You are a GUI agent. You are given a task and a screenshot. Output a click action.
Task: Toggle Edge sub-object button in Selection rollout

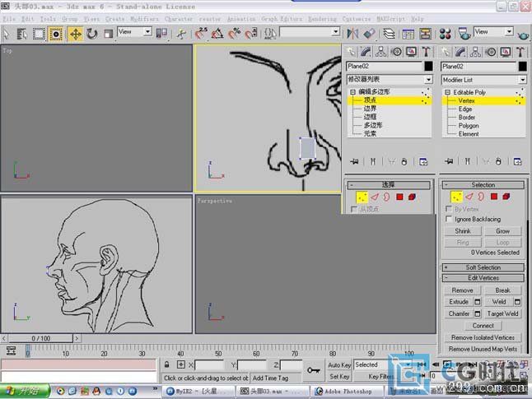click(469, 197)
